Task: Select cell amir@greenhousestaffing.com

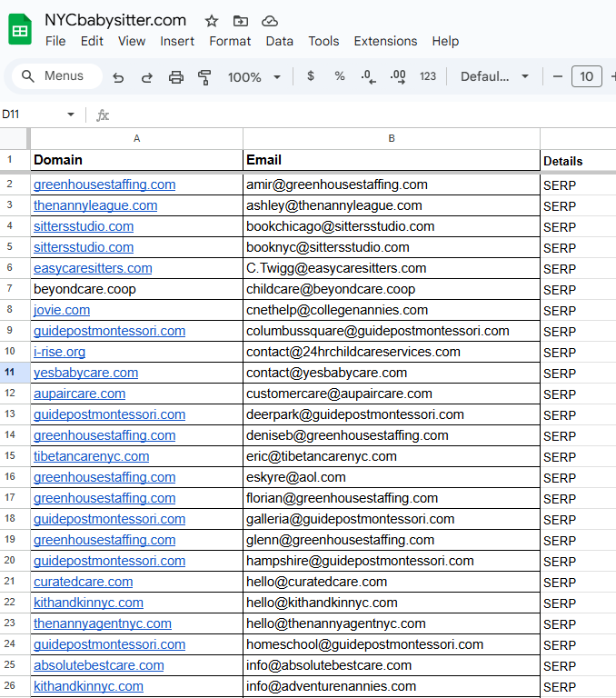Action: [392, 184]
